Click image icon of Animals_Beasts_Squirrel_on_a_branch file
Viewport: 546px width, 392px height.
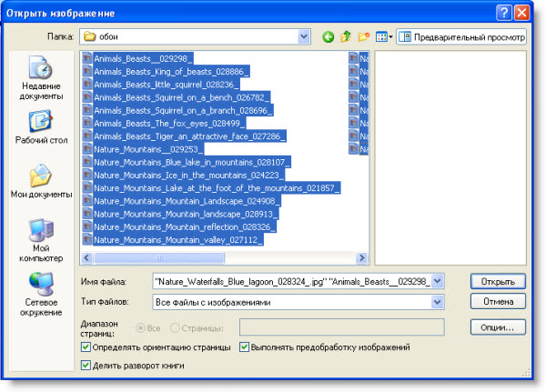[87, 110]
